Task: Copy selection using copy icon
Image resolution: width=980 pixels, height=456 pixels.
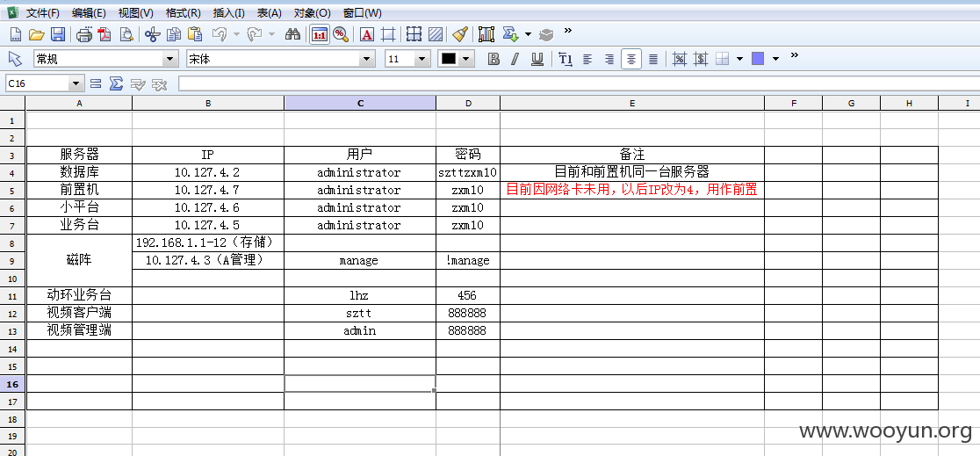Action: click(x=175, y=34)
